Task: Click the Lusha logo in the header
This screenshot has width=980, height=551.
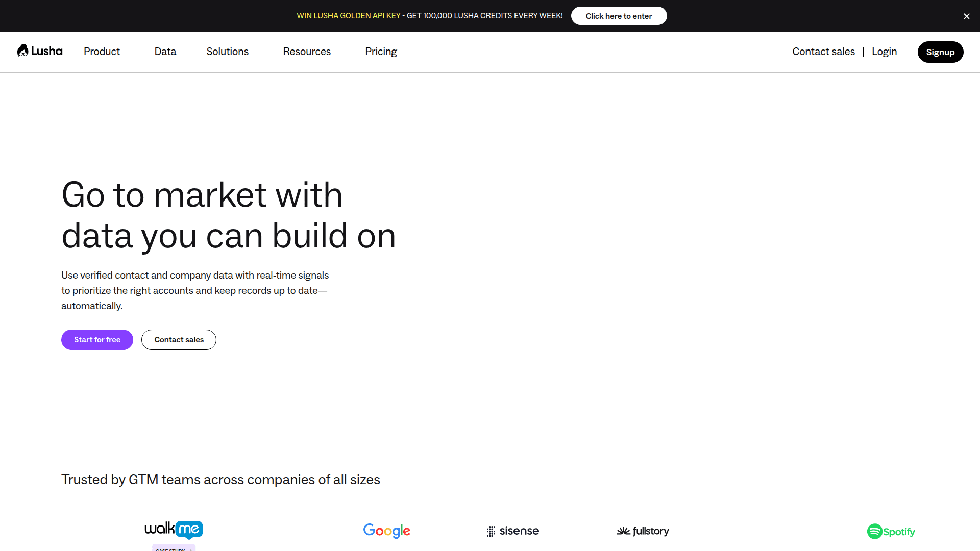Action: point(40,51)
